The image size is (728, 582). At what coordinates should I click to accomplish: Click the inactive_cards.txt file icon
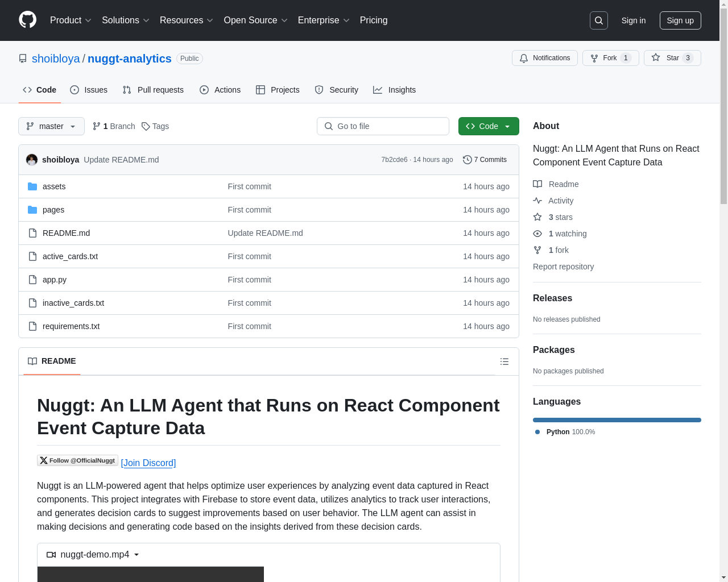tap(32, 303)
